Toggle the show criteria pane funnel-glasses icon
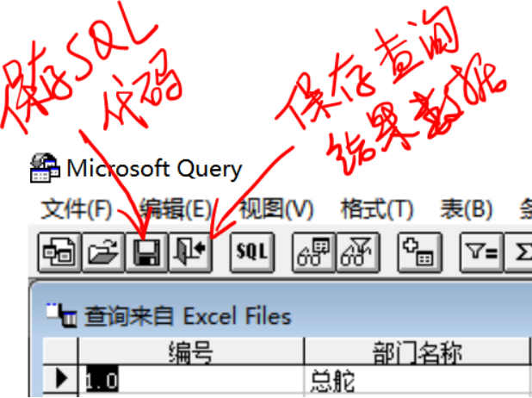 click(x=357, y=252)
